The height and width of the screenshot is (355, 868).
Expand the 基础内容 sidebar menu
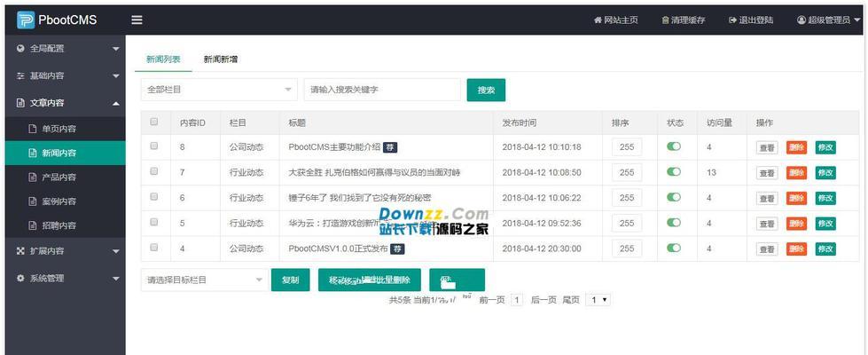(66, 75)
